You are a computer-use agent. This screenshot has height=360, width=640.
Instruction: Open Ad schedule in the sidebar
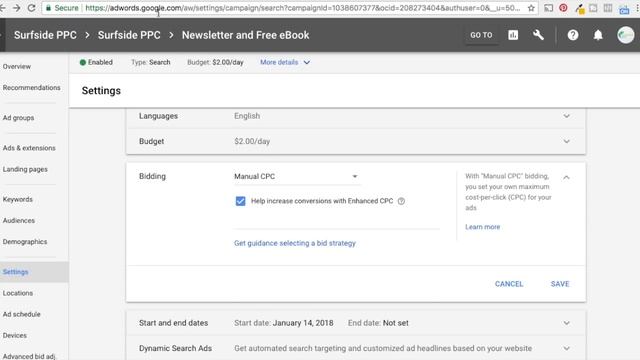coord(22,315)
